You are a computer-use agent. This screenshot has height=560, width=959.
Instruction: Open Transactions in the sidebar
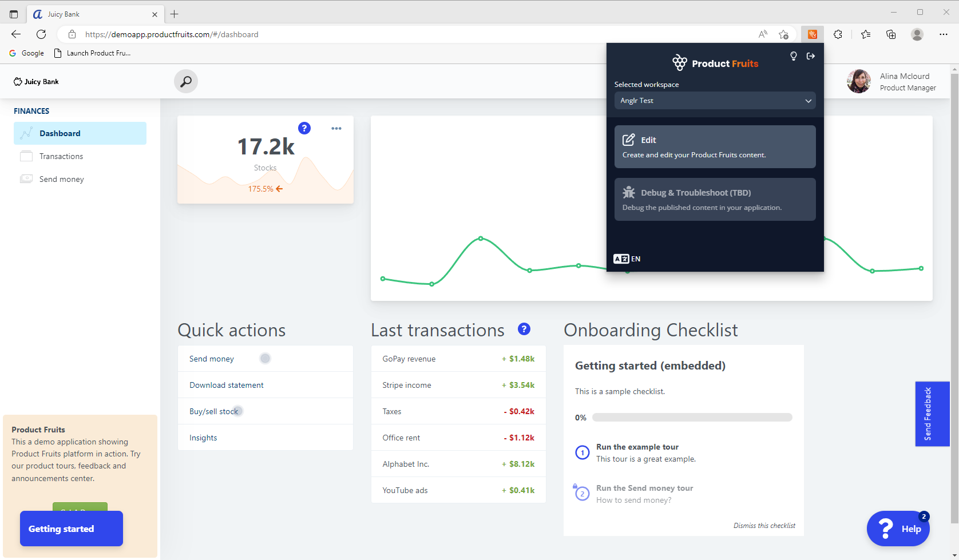(x=61, y=156)
